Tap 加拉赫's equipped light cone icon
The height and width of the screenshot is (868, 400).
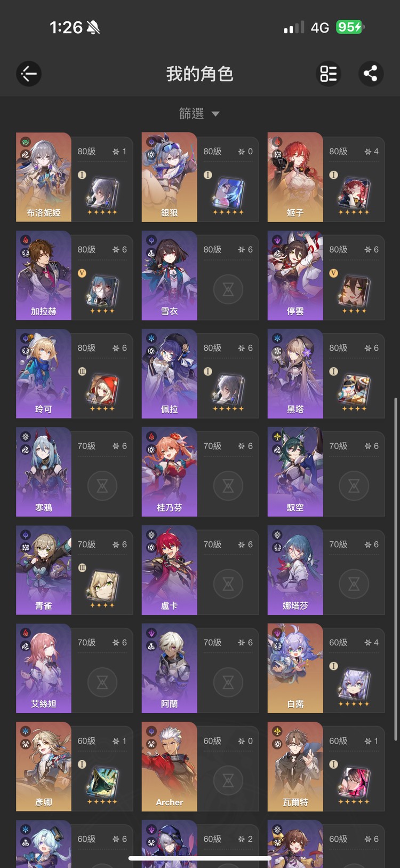[102, 291]
